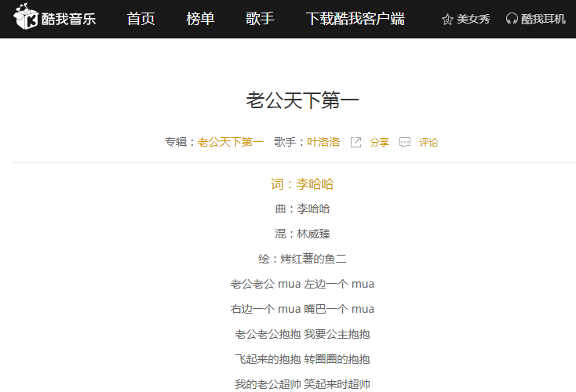This screenshot has height=392, width=576.
Task: Click the song title 老公天下第一 heading
Action: pyautogui.click(x=302, y=100)
